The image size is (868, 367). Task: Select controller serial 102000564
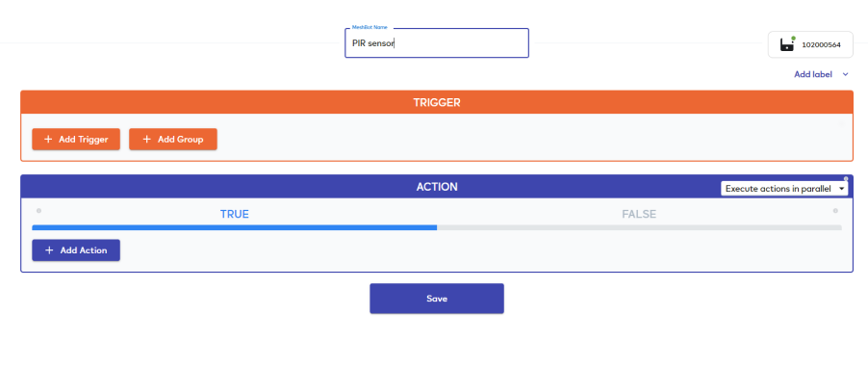click(821, 45)
